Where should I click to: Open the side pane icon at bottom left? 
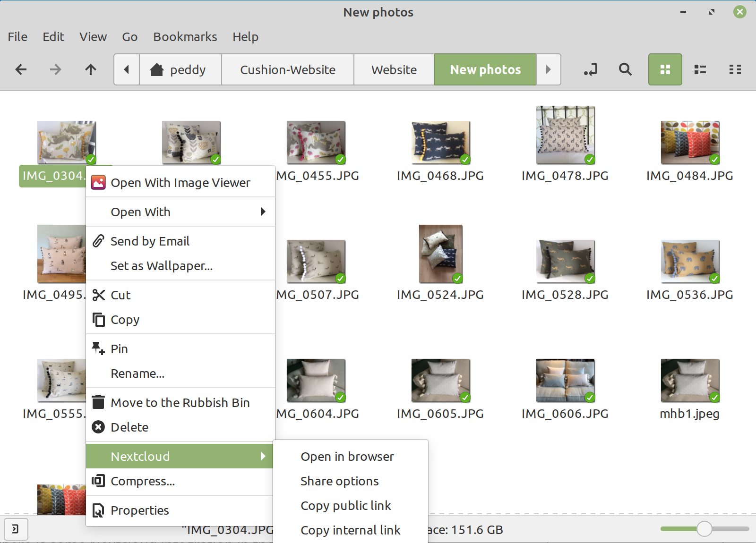pos(17,529)
